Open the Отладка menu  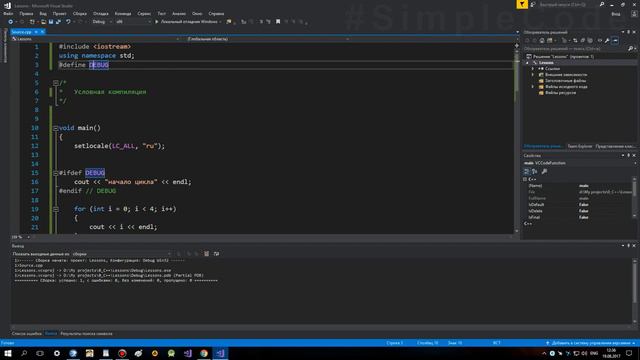100,13
